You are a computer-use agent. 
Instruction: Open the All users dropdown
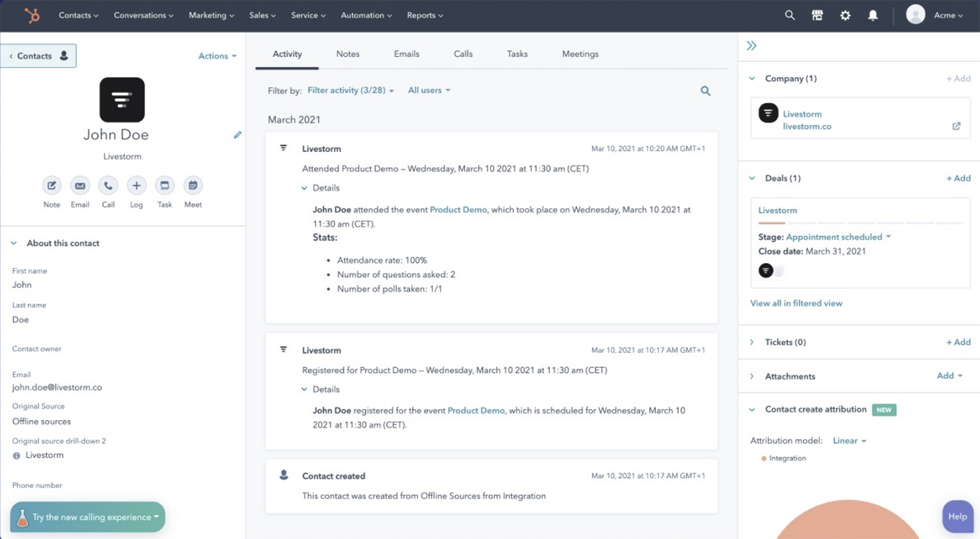[429, 90]
